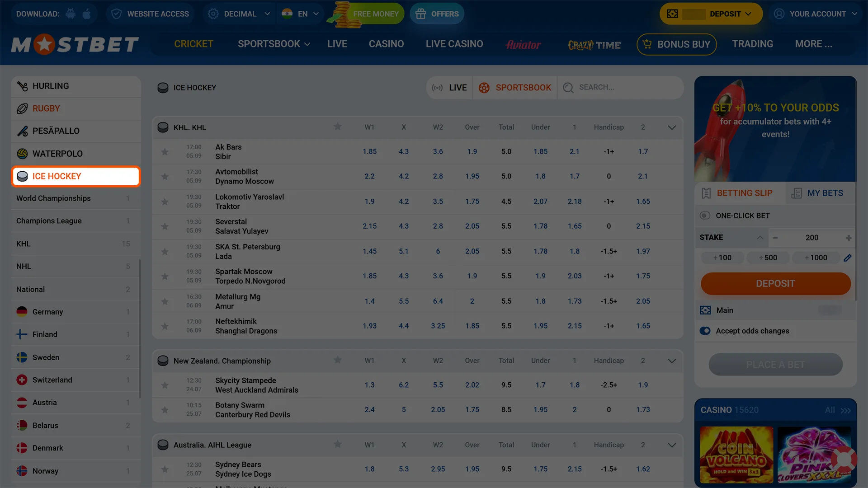The height and width of the screenshot is (488, 868).
Task: Star the Neftekhimik vs Shanghai Dragons match
Action: pyautogui.click(x=165, y=326)
